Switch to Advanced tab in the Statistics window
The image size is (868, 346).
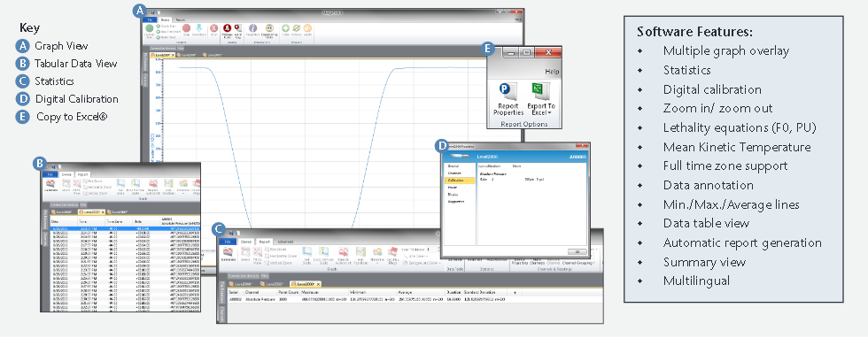[285, 242]
